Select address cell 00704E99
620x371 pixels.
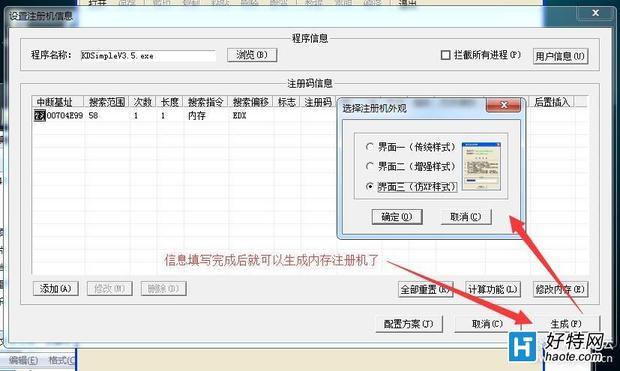[x=65, y=115]
